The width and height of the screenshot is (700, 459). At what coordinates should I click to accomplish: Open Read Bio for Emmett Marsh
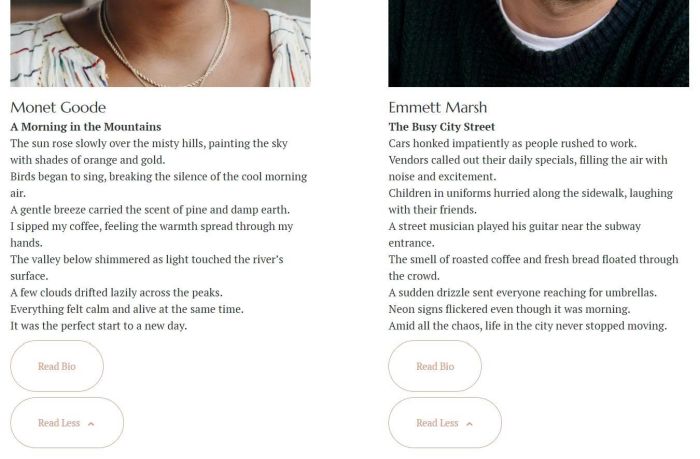tap(435, 366)
